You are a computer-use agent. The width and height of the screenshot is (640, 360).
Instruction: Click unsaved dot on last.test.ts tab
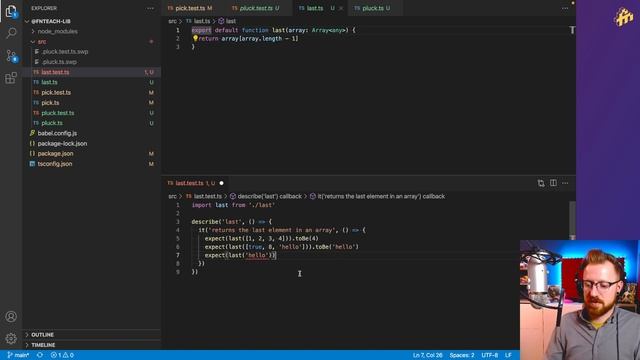pos(222,183)
